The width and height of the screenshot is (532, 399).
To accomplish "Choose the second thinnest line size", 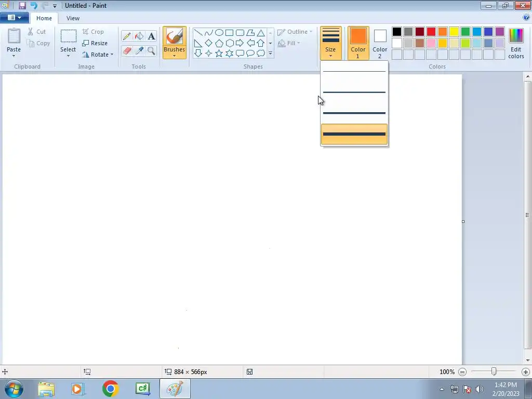I will 354,92.
